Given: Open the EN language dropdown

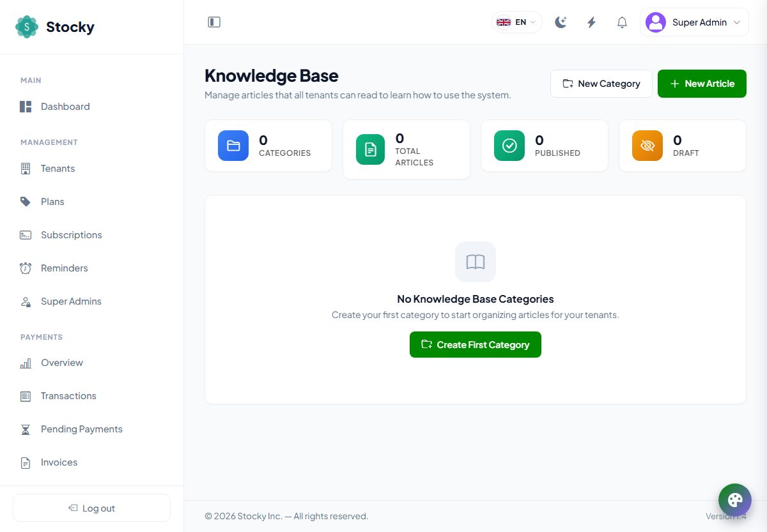Looking at the screenshot, I should (516, 22).
